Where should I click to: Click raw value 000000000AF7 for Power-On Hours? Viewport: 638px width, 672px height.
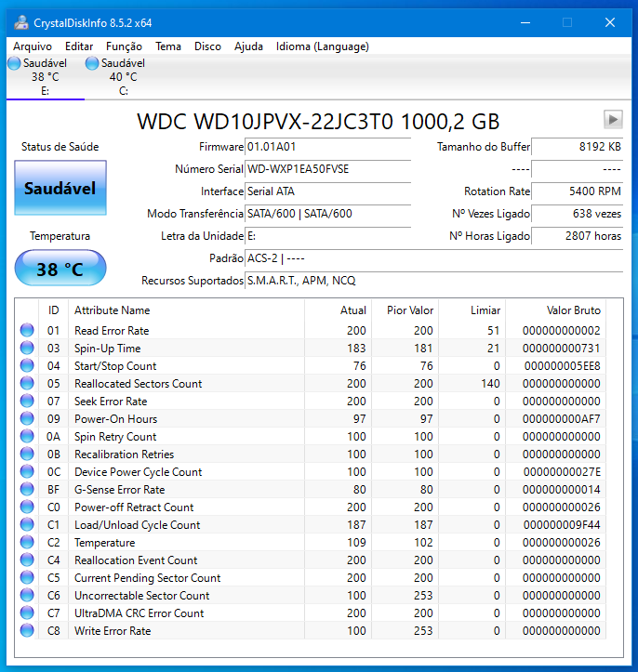coord(561,418)
